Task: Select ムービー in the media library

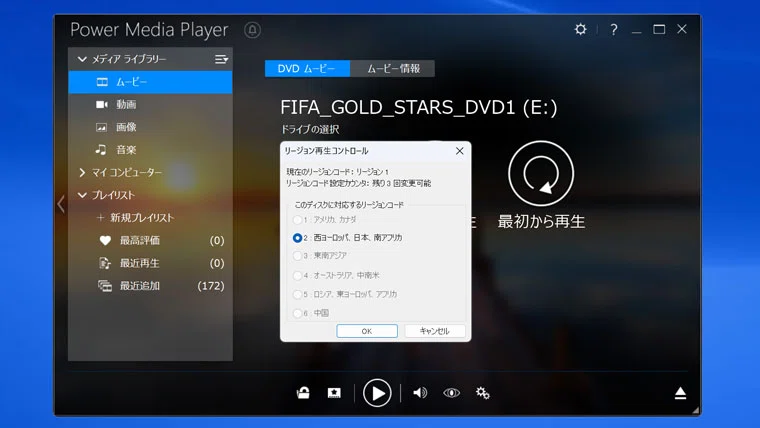Action: (150, 82)
